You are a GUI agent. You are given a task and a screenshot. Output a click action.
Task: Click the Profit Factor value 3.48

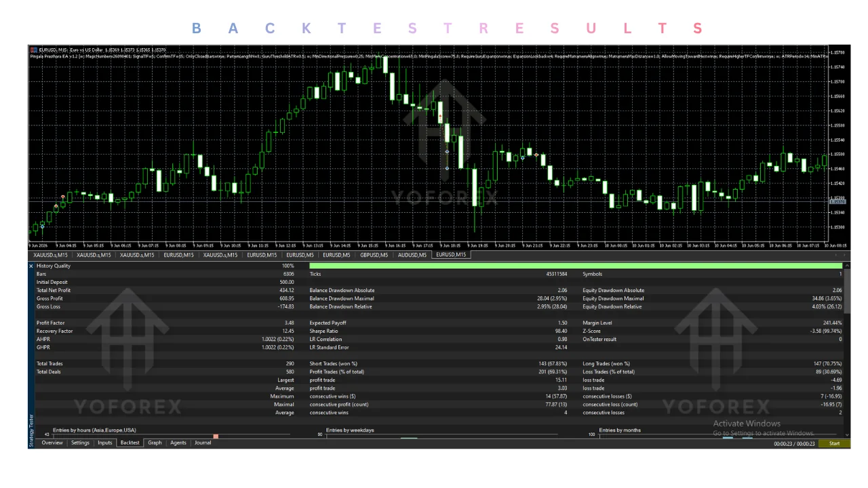[290, 323]
